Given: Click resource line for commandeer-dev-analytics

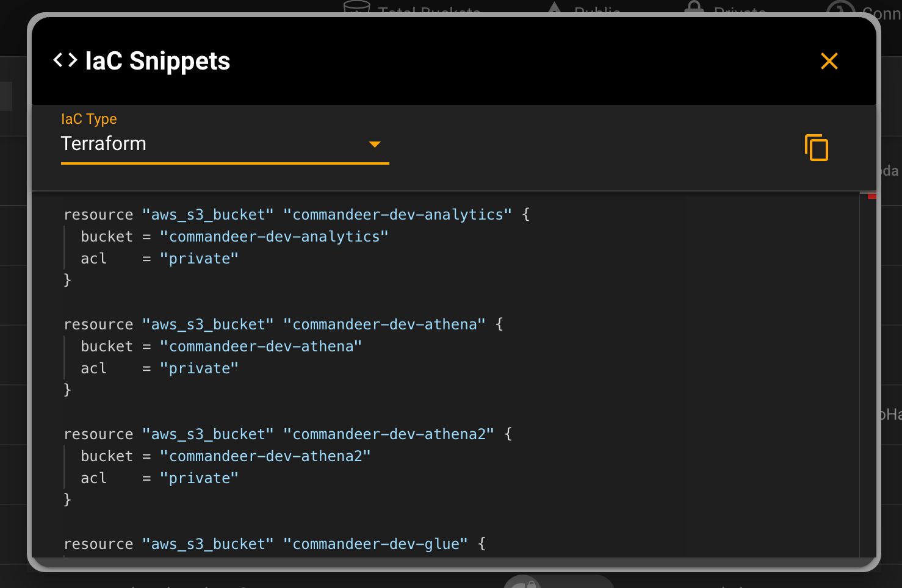Looking at the screenshot, I should (297, 215).
